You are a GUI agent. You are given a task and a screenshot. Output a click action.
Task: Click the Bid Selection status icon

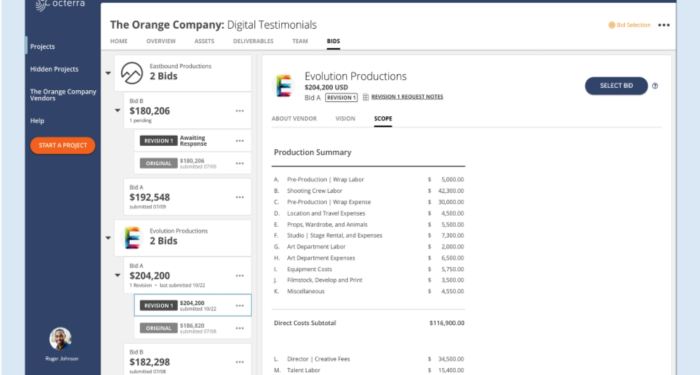coord(612,25)
